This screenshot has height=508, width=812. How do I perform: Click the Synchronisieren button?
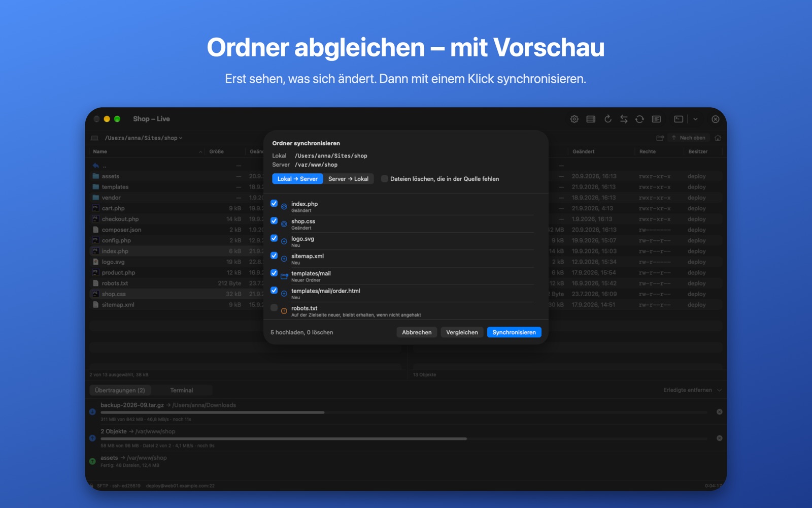tap(514, 332)
